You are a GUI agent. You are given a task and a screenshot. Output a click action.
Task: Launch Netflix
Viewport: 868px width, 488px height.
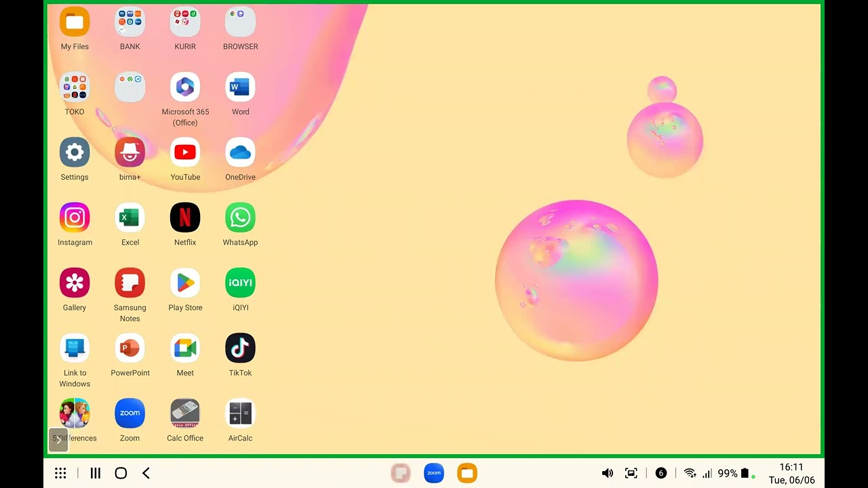pyautogui.click(x=185, y=218)
